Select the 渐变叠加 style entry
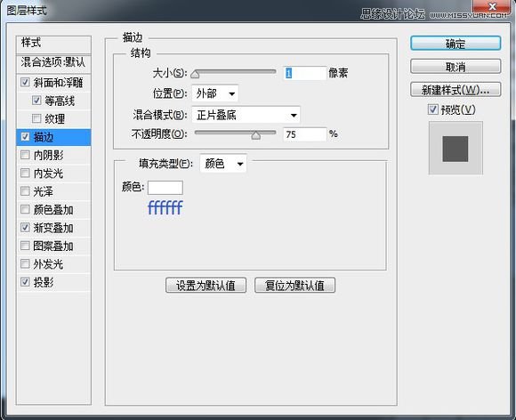This screenshot has height=420, width=516. tap(53, 228)
